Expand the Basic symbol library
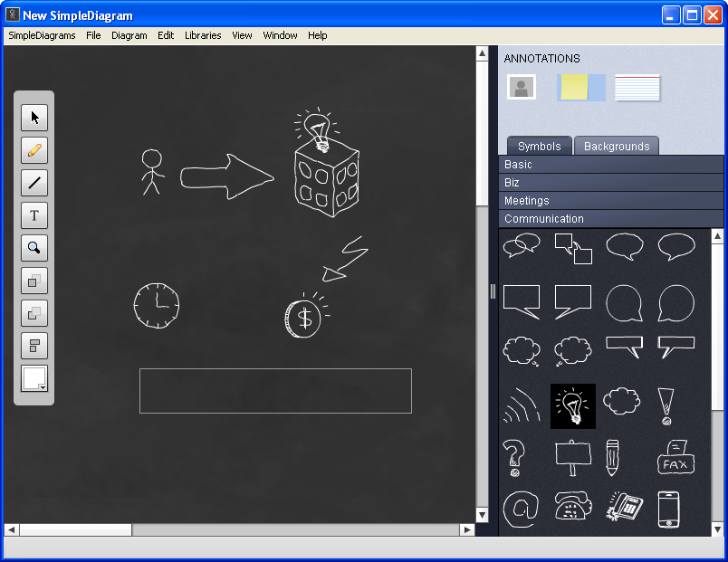 pyautogui.click(x=611, y=165)
